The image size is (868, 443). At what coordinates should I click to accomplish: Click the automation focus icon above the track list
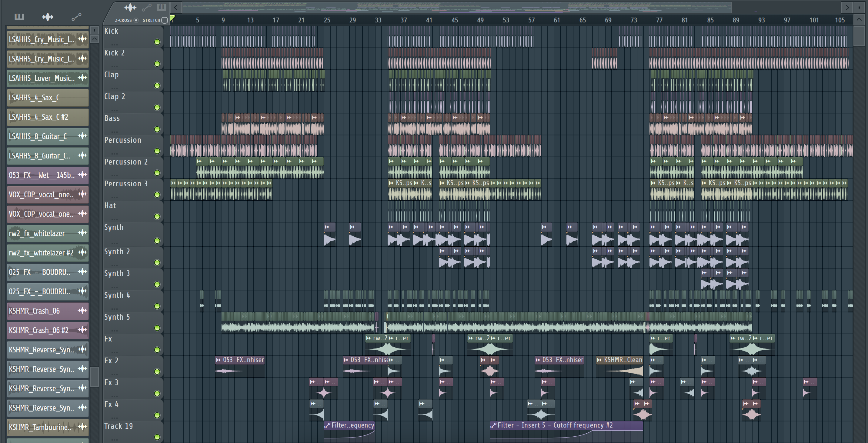[x=147, y=7]
